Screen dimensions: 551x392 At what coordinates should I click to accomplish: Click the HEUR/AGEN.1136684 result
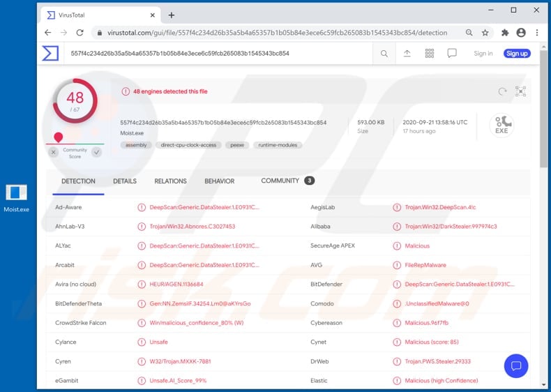(x=176, y=284)
